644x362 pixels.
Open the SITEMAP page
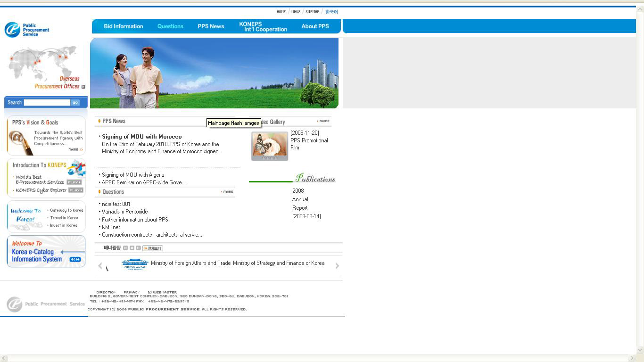click(312, 12)
